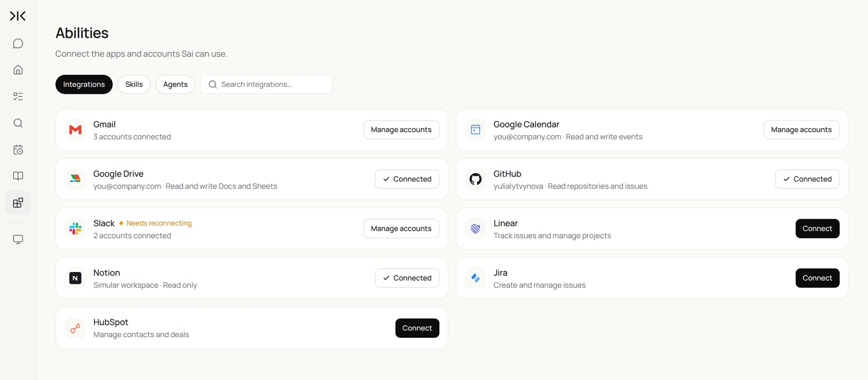
Task: Select the Integrations tab
Action: pos(84,85)
